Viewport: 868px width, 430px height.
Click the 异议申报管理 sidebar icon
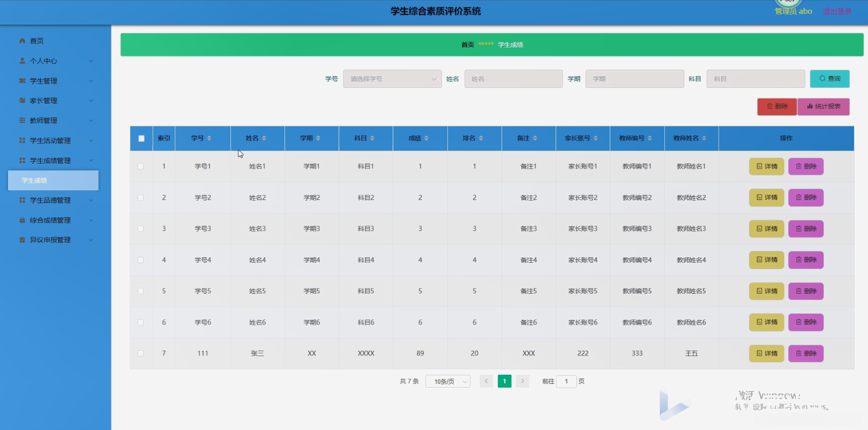(x=22, y=240)
